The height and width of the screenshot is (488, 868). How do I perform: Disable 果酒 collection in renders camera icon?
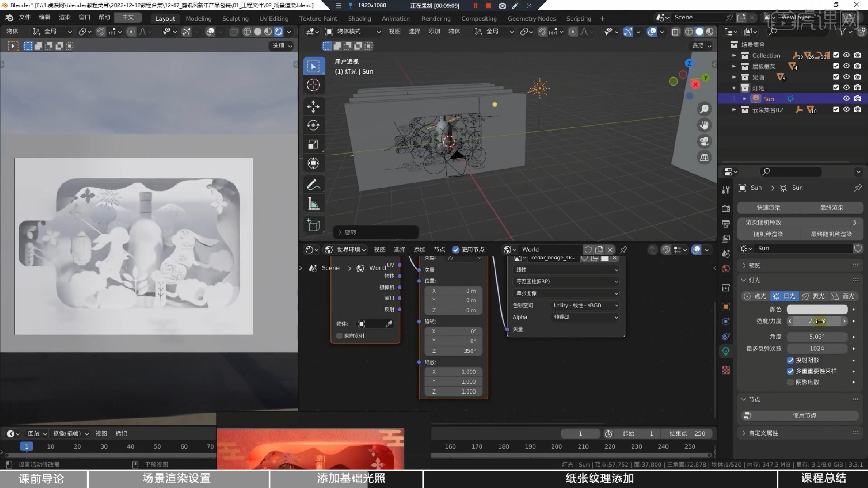point(857,77)
